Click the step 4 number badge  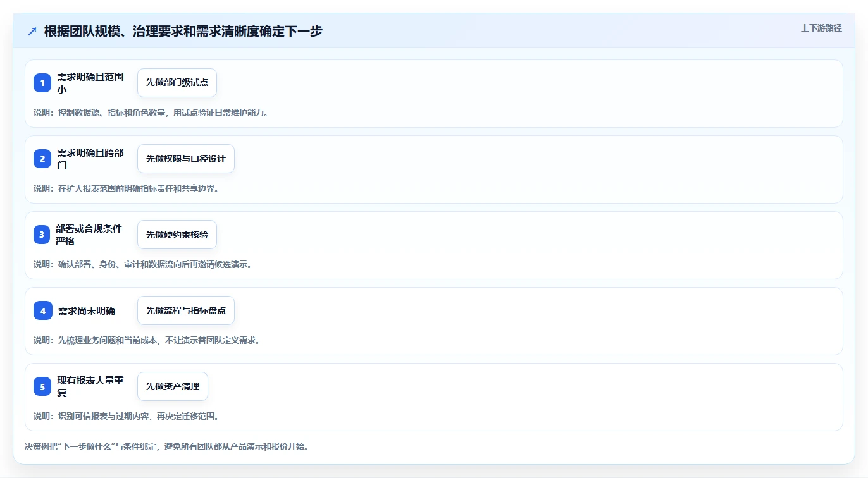point(43,310)
